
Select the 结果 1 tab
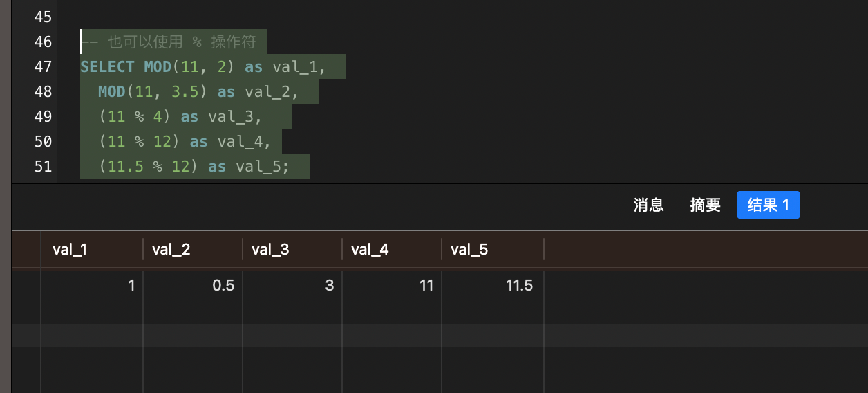[x=768, y=205]
